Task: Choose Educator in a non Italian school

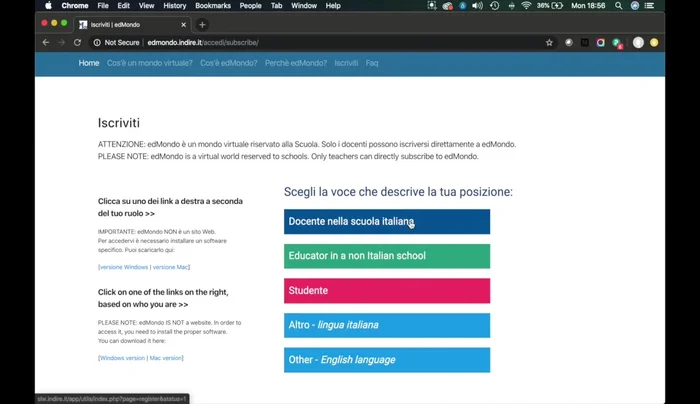Action: pyautogui.click(x=387, y=256)
